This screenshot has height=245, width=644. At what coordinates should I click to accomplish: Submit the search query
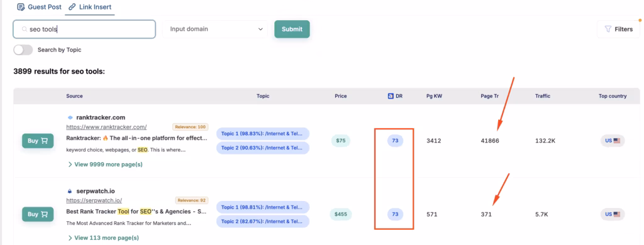(292, 29)
